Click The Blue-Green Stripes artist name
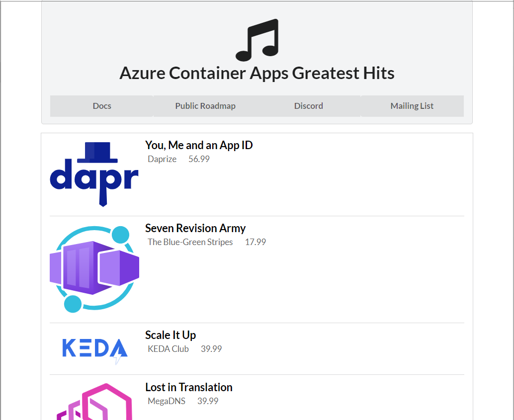 click(x=190, y=242)
